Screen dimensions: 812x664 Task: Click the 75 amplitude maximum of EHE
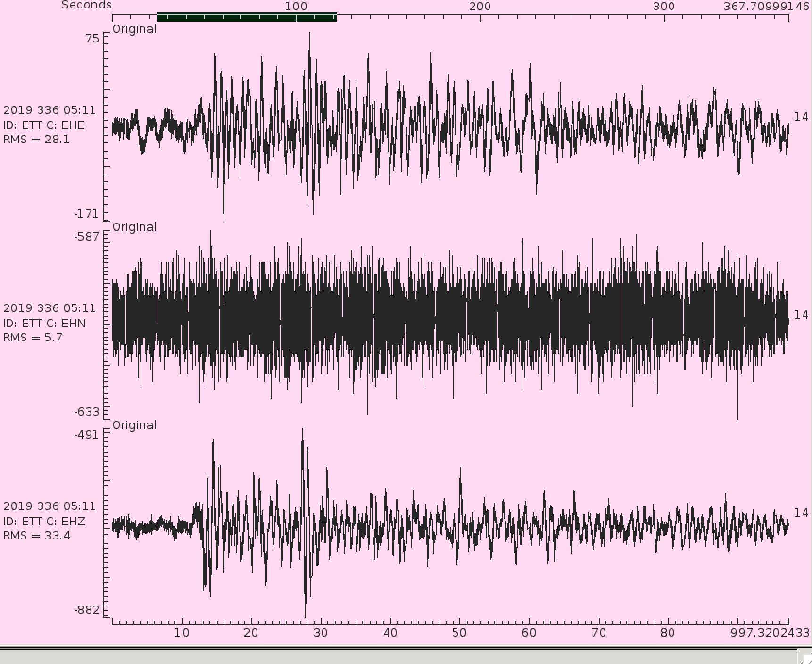tap(92, 39)
